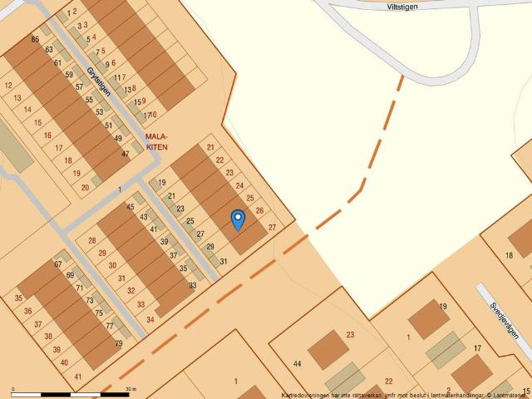The image size is (532, 399).
Task: Select plot 44 on the map
Action: 297,364
